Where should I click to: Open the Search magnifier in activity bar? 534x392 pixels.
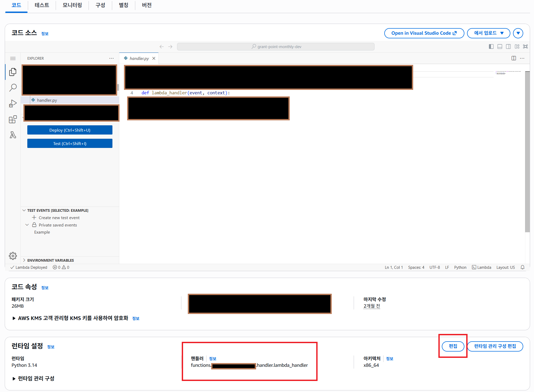point(13,87)
